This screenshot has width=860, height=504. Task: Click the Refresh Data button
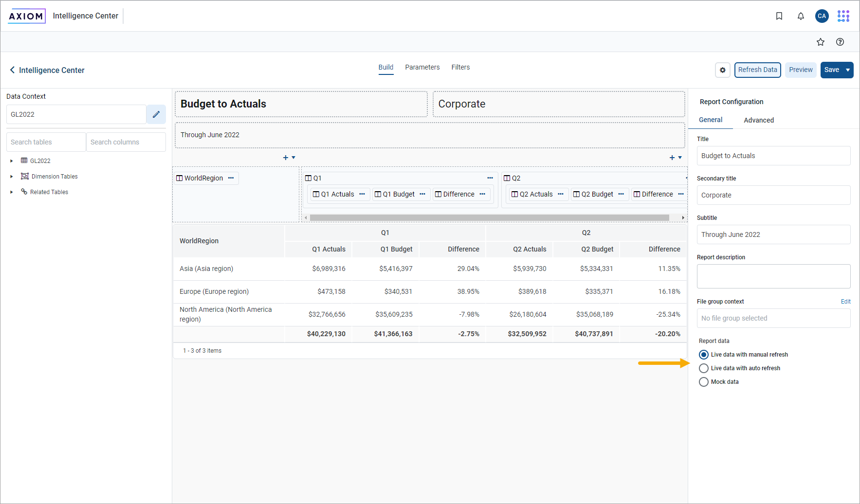pyautogui.click(x=757, y=70)
